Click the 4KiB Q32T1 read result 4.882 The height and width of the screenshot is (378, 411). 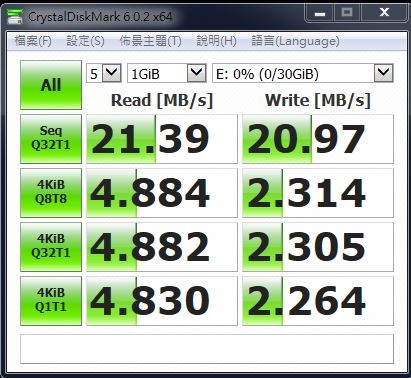pyautogui.click(x=162, y=247)
